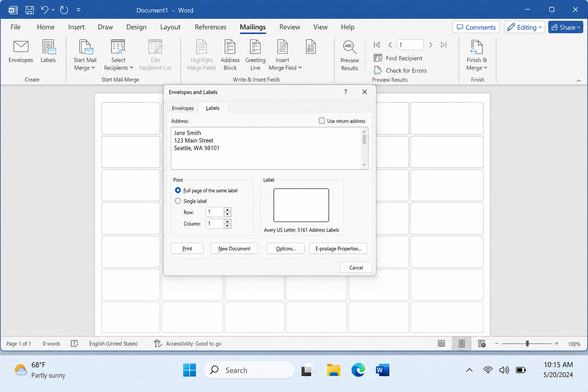The height and width of the screenshot is (392, 588).
Task: Click Check for Errors
Action: click(x=400, y=70)
